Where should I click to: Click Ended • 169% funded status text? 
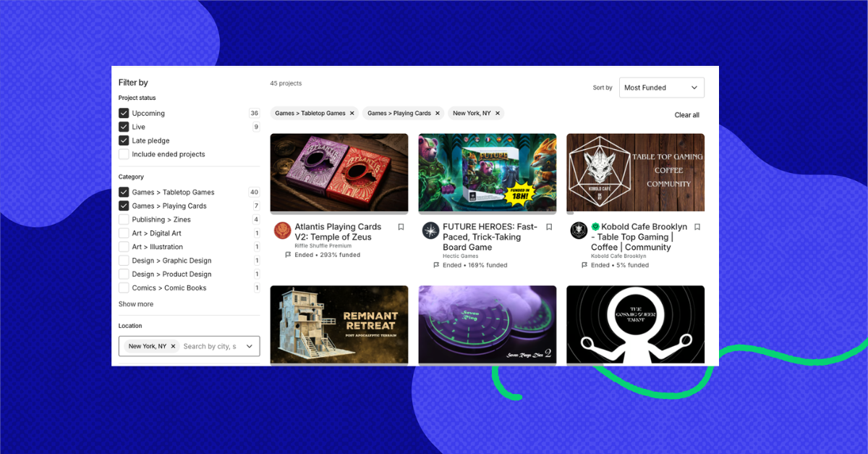[x=475, y=265]
